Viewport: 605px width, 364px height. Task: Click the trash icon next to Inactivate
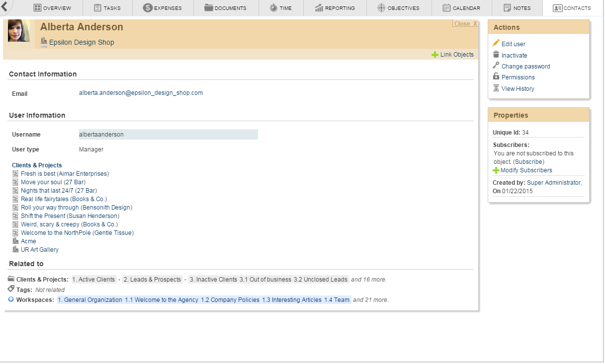496,55
